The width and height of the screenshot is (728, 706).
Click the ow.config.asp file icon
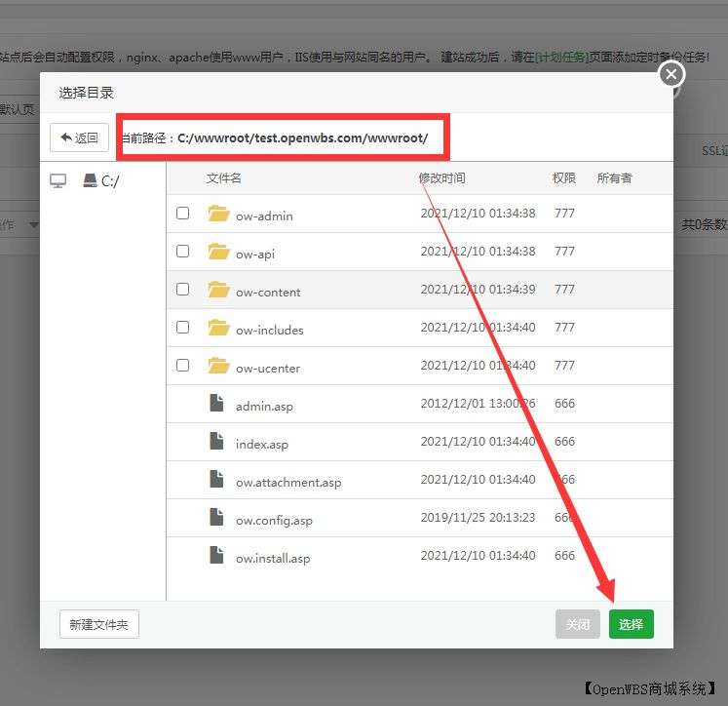pyautogui.click(x=217, y=519)
